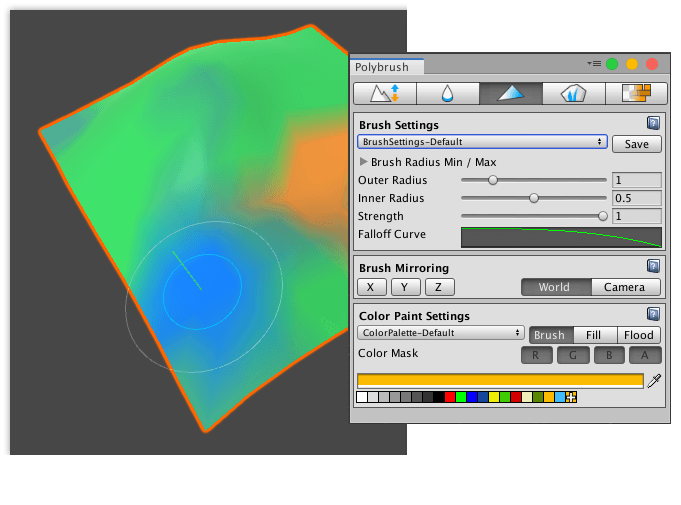The height and width of the screenshot is (505, 681).
Task: Open the Polybrush panel options menu
Action: point(594,64)
